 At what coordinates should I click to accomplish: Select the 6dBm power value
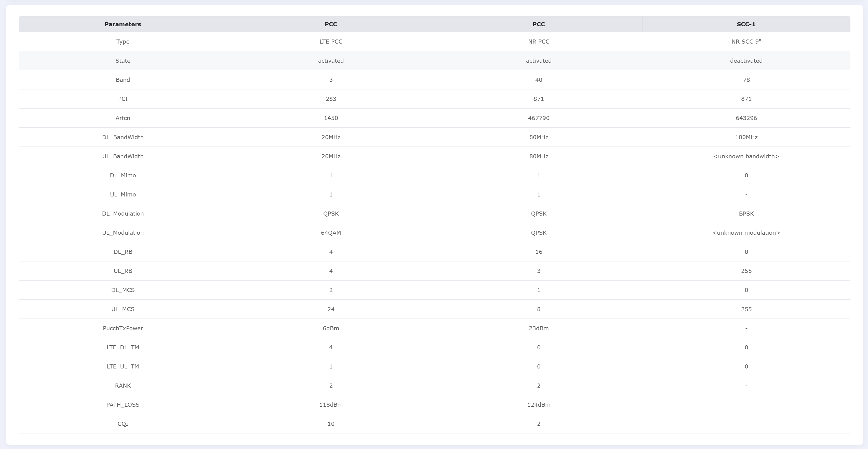click(331, 328)
